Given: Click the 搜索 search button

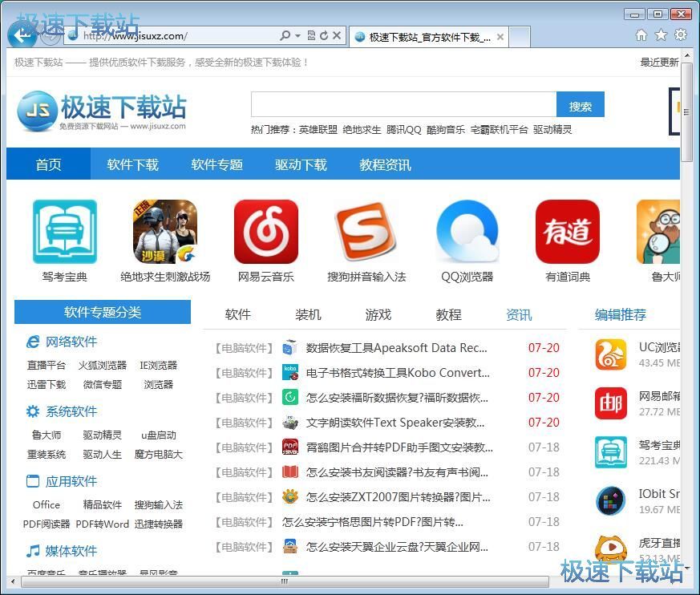Looking at the screenshot, I should click(581, 105).
